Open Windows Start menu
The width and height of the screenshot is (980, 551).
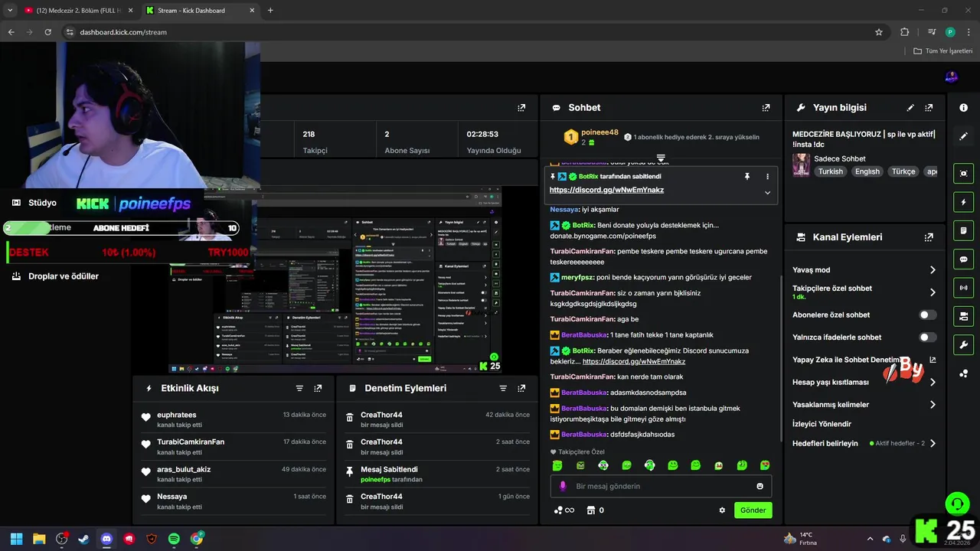(16, 539)
